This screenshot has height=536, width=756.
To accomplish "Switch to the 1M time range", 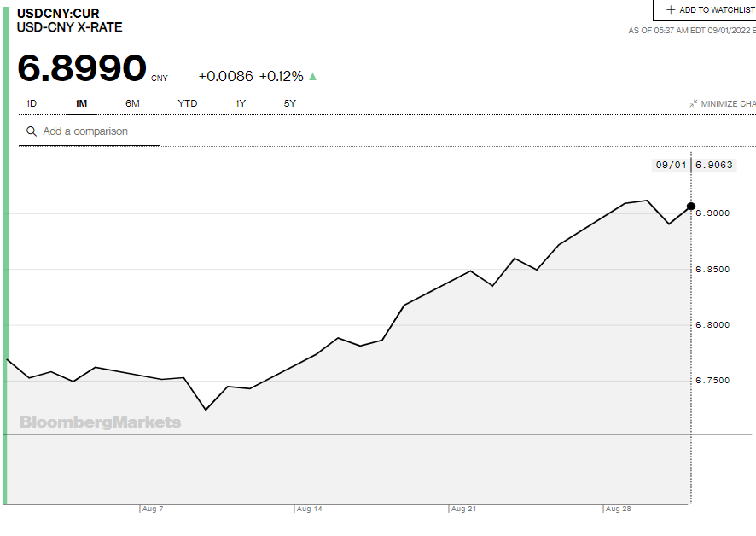I will point(81,103).
